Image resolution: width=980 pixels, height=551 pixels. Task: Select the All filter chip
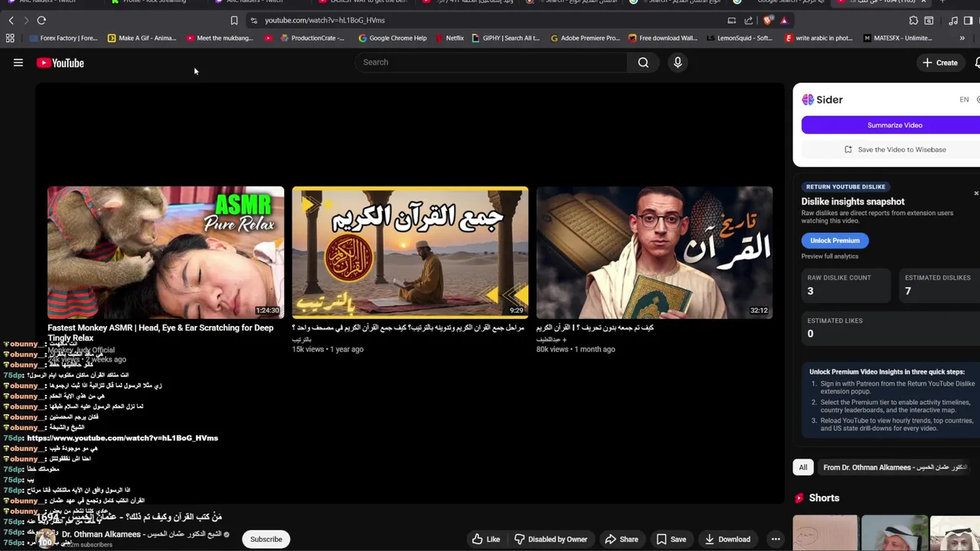pos(803,467)
